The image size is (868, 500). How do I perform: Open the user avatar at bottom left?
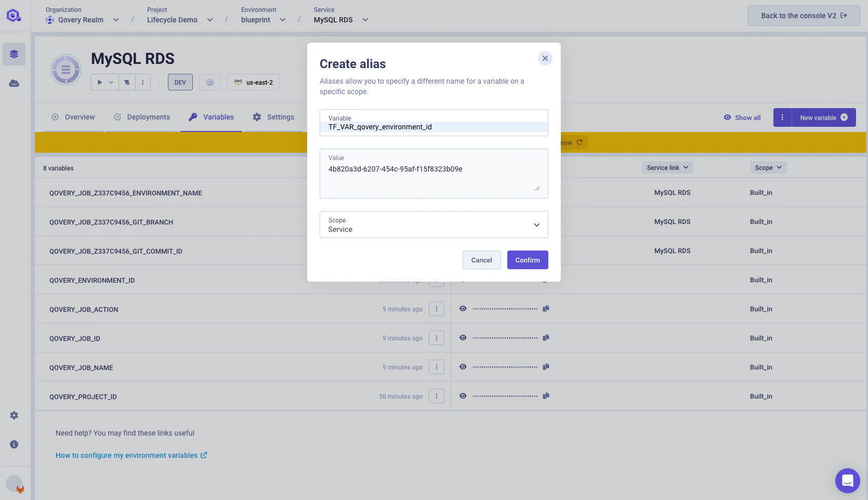pyautogui.click(x=15, y=484)
